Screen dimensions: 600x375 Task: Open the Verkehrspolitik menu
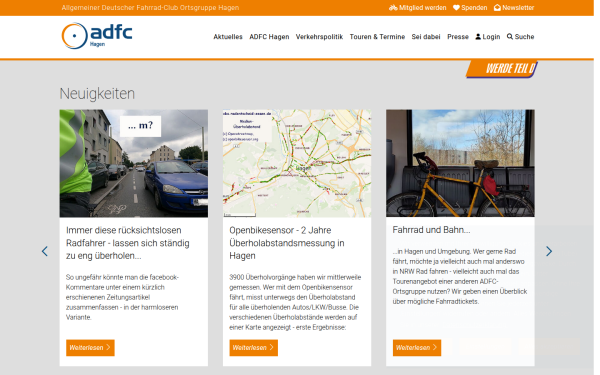319,37
